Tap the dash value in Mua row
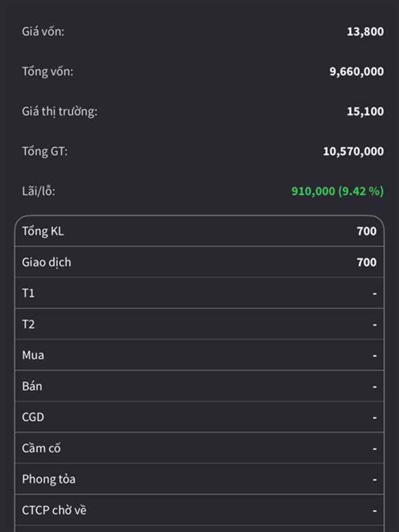Image resolution: width=399 pixels, height=532 pixels. pyautogui.click(x=374, y=356)
